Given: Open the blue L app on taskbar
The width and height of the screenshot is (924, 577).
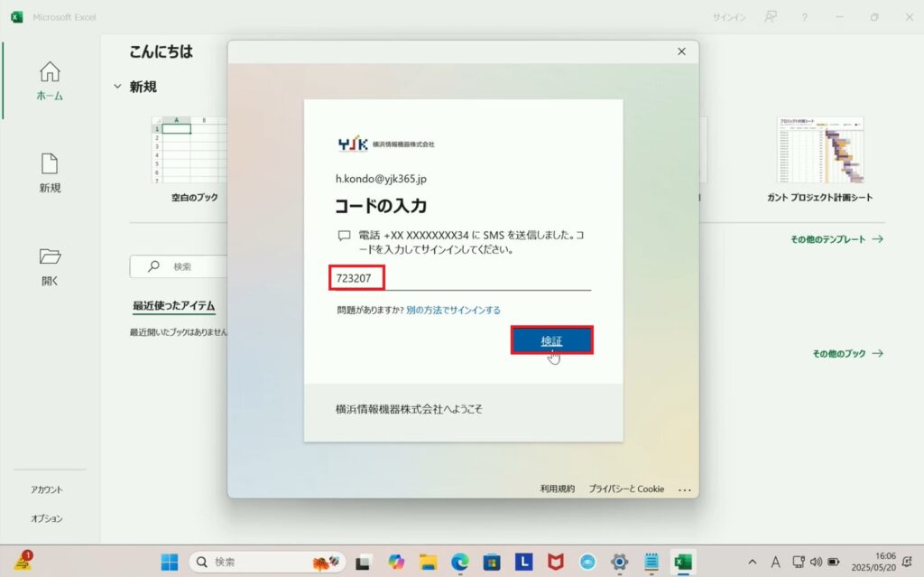Looking at the screenshot, I should 524,562.
